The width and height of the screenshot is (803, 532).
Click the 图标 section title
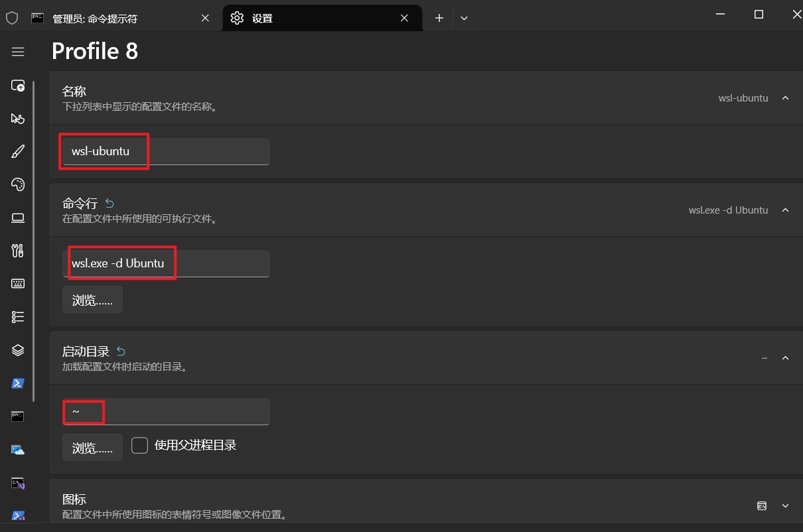(74, 499)
